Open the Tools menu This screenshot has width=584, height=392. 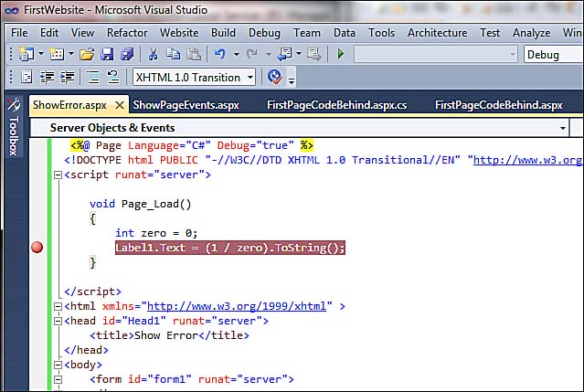(381, 33)
